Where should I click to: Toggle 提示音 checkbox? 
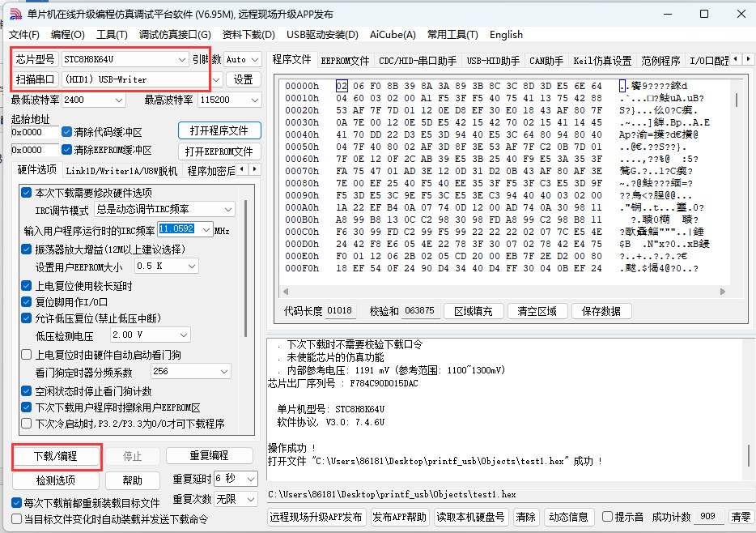(608, 517)
